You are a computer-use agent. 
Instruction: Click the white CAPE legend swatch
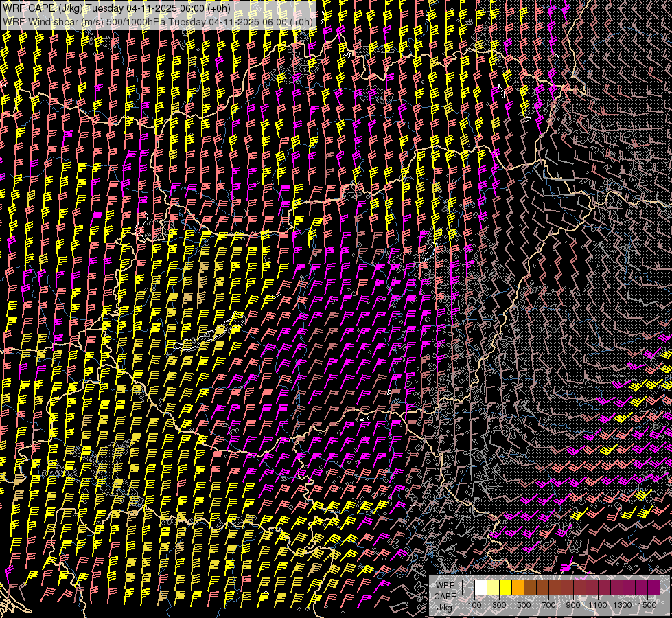[480, 587]
